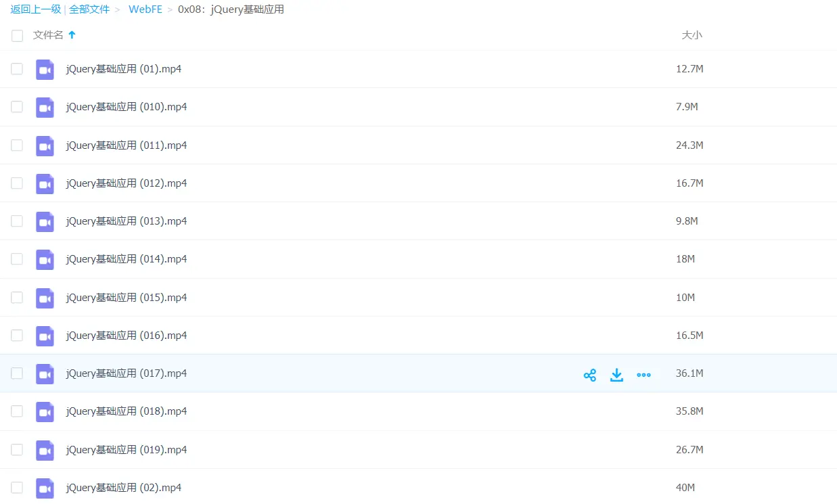Tick checkbox for jQuery基础应用 (02).mp4

(17, 488)
